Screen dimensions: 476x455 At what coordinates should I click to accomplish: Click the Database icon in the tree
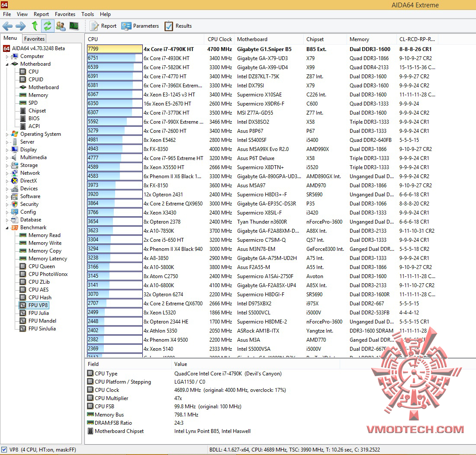15,220
